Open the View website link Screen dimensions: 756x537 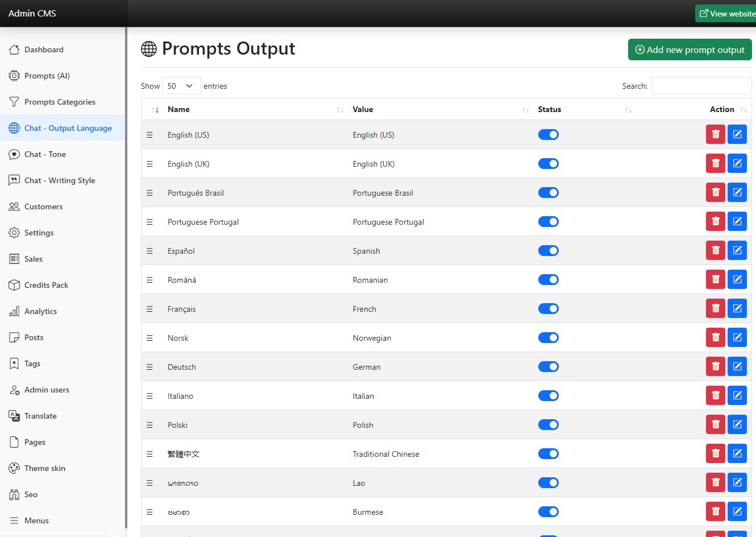click(x=727, y=14)
